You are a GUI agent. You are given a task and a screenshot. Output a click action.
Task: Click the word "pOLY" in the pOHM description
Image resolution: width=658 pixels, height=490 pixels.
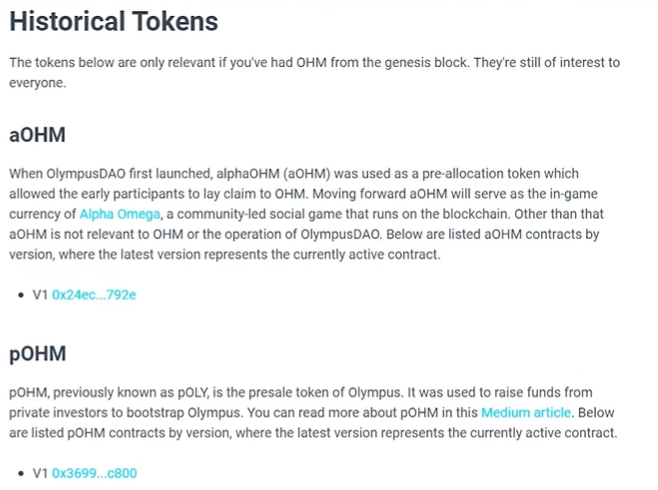pyautogui.click(x=193, y=393)
